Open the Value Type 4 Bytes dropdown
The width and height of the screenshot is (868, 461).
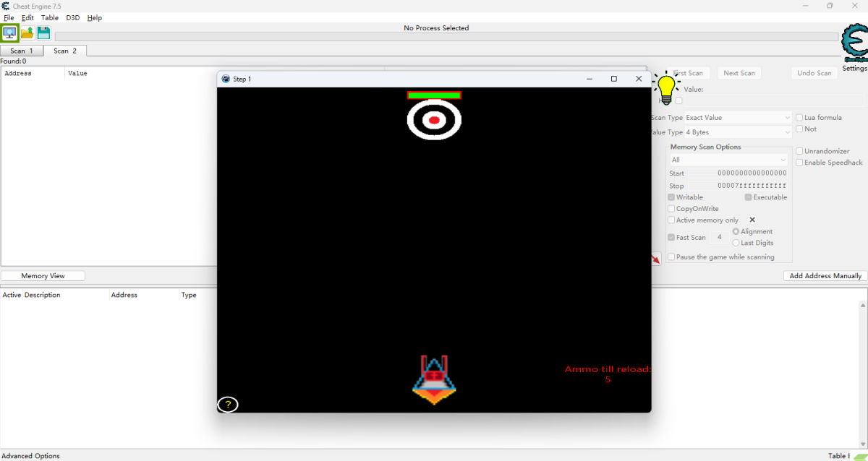tap(738, 132)
